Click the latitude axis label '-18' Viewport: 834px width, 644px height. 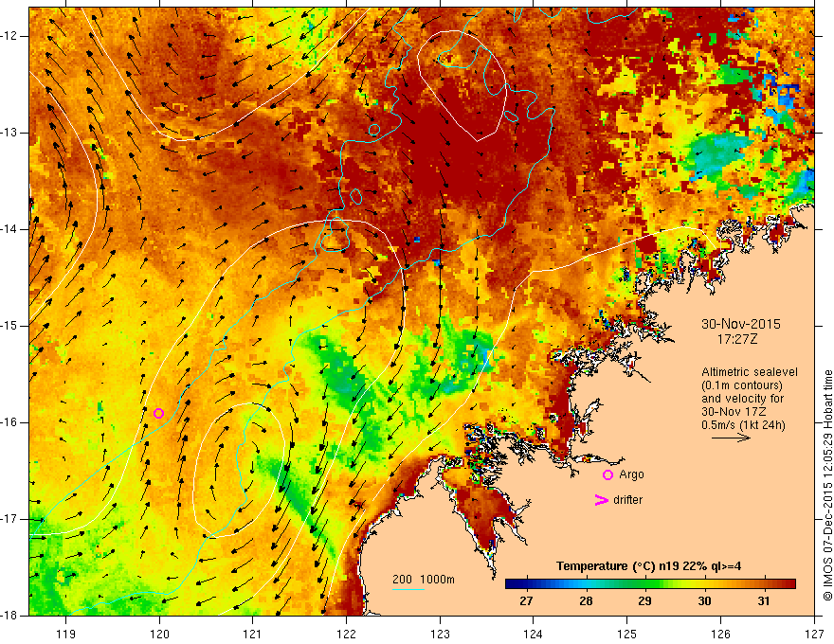point(9,616)
